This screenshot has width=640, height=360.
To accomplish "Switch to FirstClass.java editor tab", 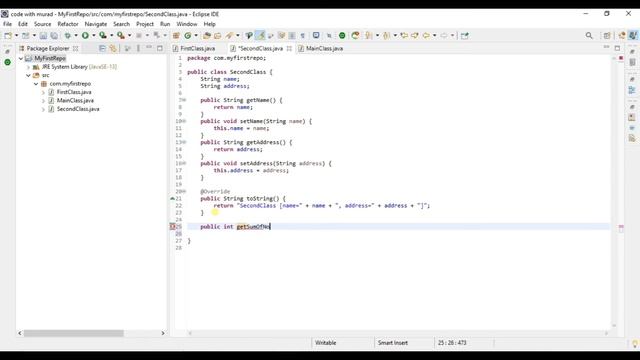I will click(x=198, y=48).
